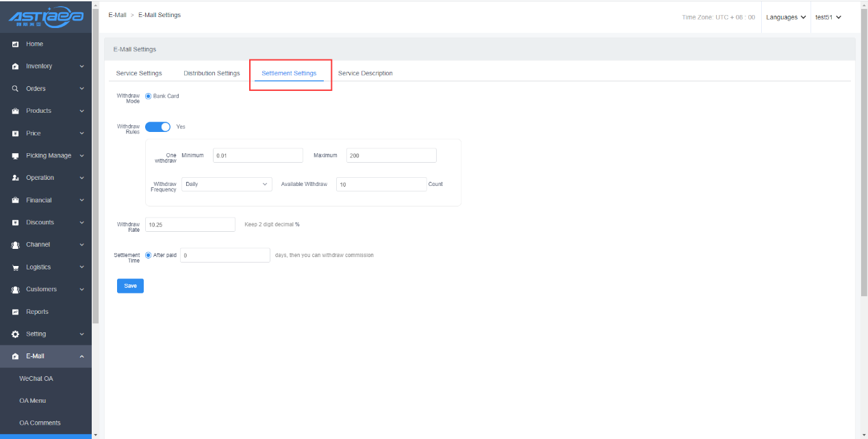Click the Picking Manage monitor icon

15,156
